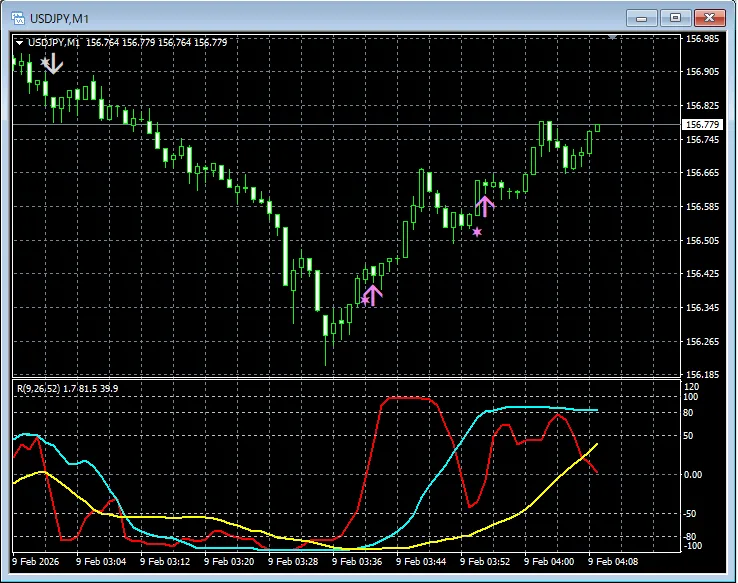Maximize the USDJPY,M1 chart window
This screenshot has width=738, height=583.
pos(676,17)
